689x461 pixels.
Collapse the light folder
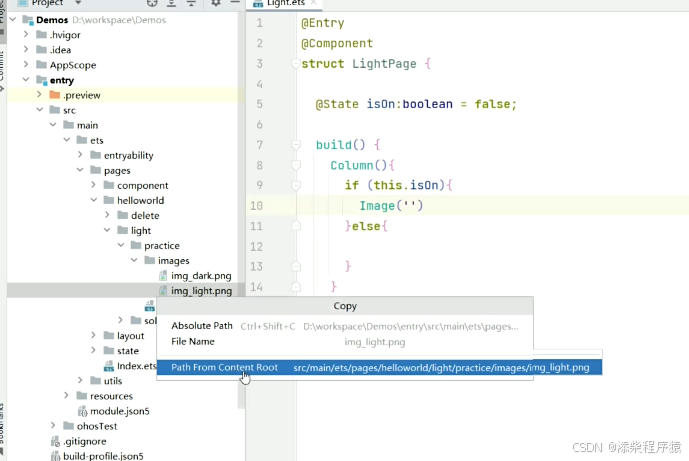point(107,230)
